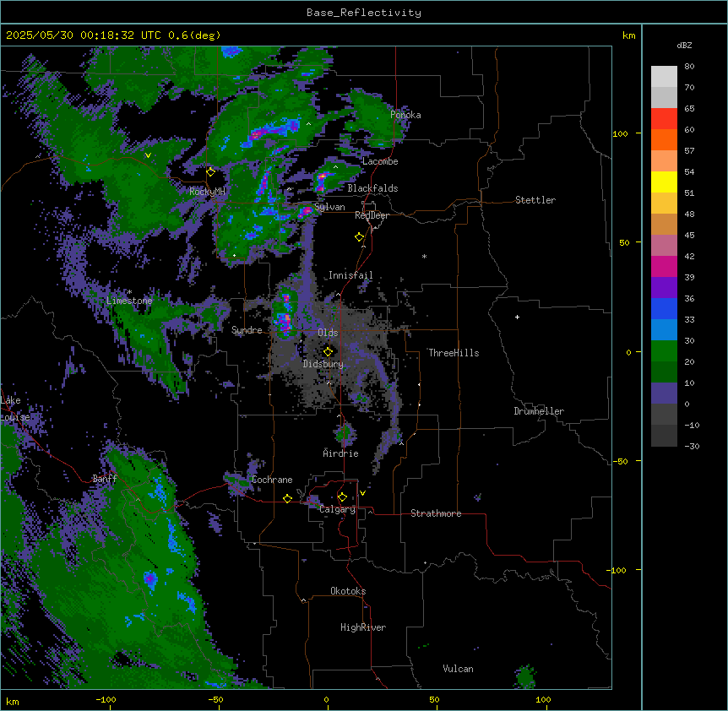The image size is (728, 711).
Task: Click the Cochrane label
Action: point(272,480)
